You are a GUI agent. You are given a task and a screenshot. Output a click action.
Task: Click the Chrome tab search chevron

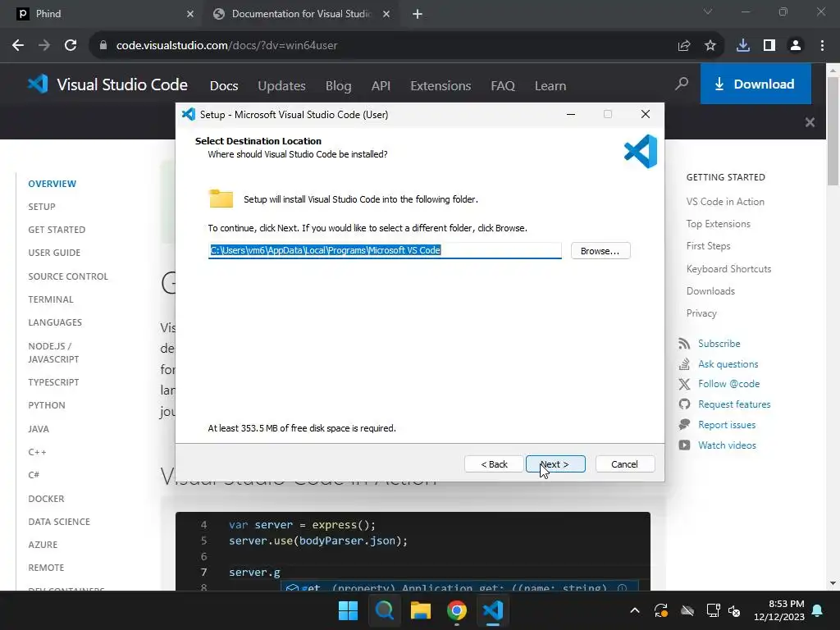click(708, 11)
